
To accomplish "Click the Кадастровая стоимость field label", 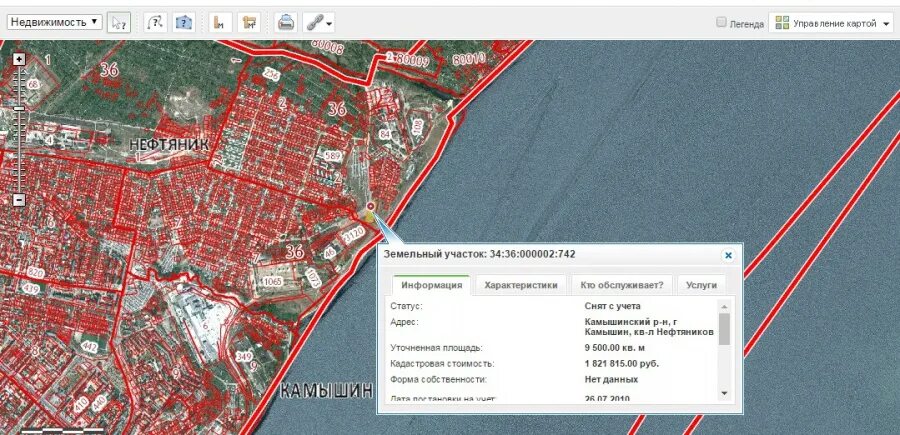I will [442, 364].
